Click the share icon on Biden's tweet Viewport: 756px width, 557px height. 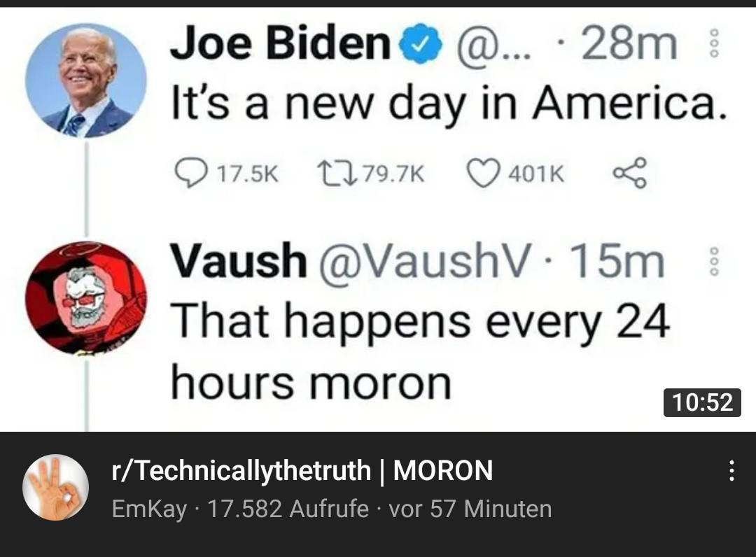click(x=629, y=174)
